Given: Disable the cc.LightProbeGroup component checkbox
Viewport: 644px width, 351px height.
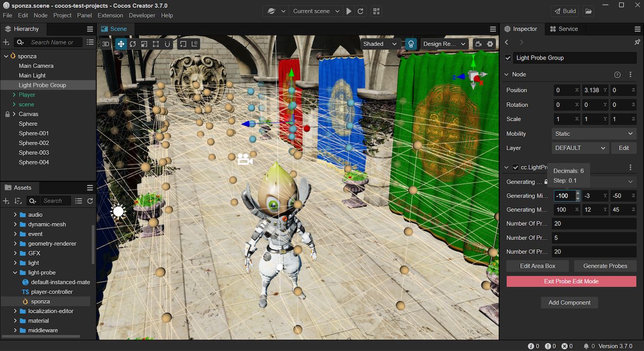Looking at the screenshot, I should coord(515,167).
